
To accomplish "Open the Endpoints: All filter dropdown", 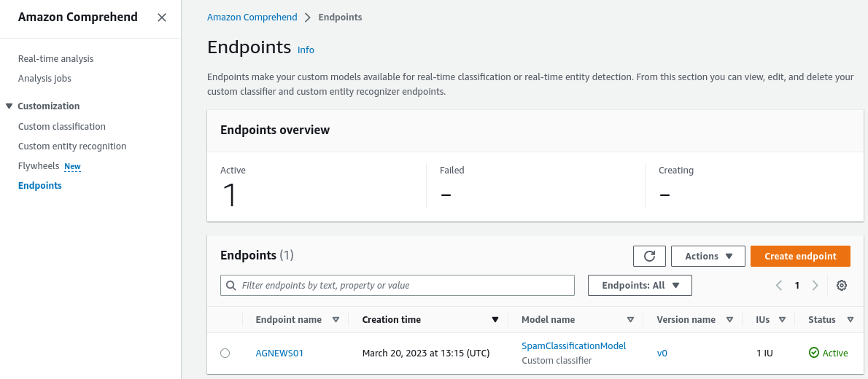I will [640, 286].
